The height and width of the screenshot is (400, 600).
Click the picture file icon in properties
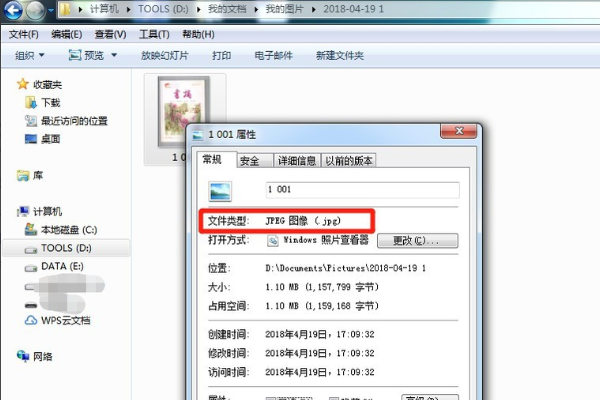[220, 191]
